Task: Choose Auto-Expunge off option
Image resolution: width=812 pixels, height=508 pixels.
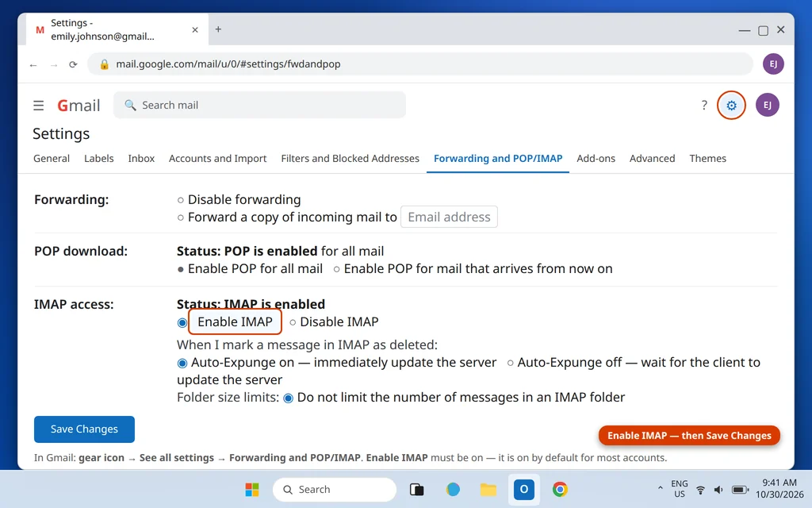Action: point(510,363)
